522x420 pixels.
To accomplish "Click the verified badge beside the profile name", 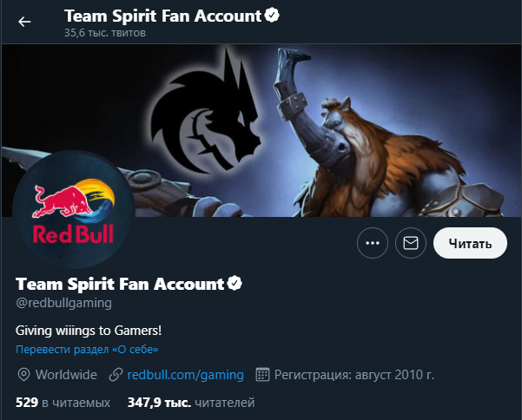I will [x=235, y=284].
